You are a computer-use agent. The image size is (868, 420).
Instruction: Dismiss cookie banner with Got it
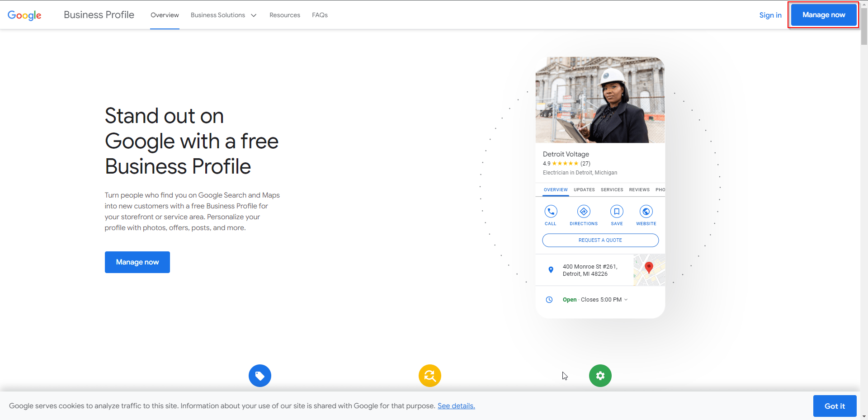click(x=835, y=406)
